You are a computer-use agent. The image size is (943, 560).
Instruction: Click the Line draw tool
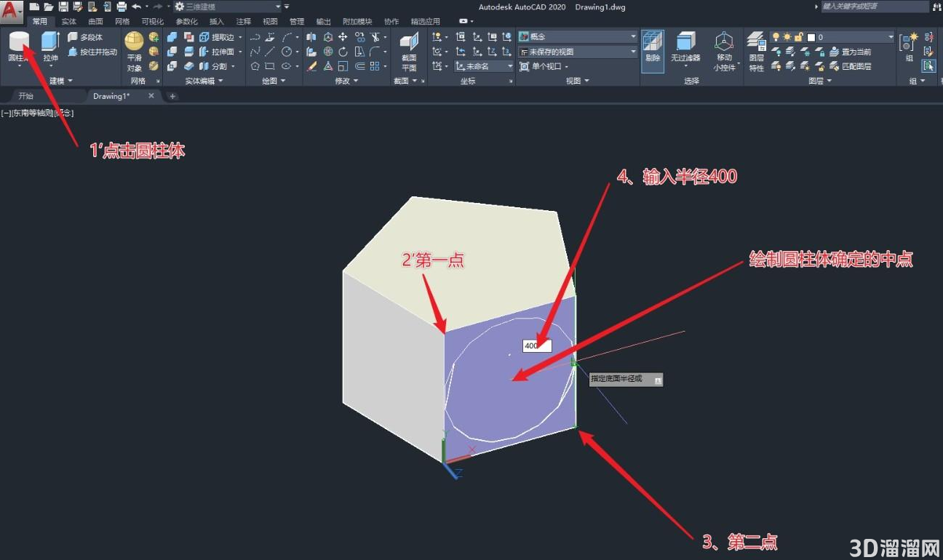[x=270, y=52]
